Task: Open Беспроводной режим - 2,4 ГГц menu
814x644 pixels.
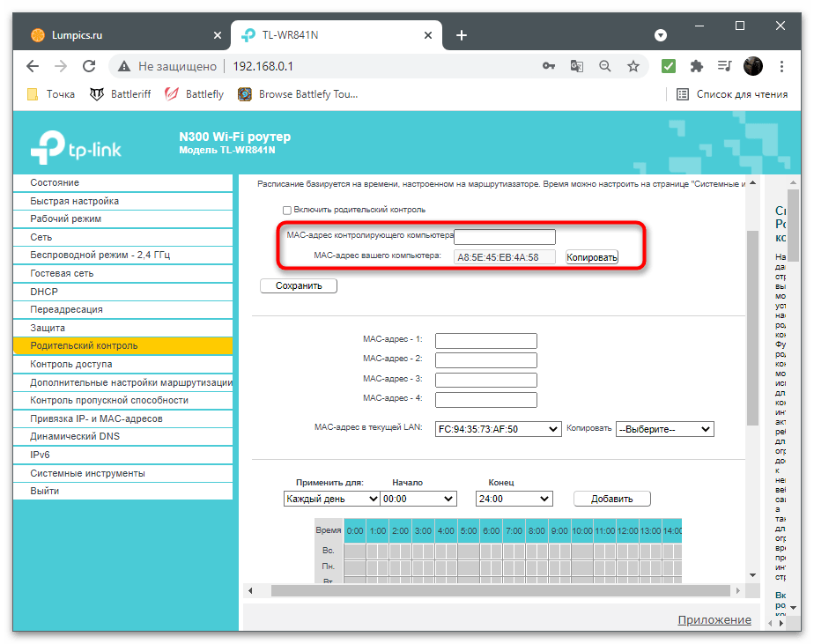Action: pyautogui.click(x=122, y=255)
